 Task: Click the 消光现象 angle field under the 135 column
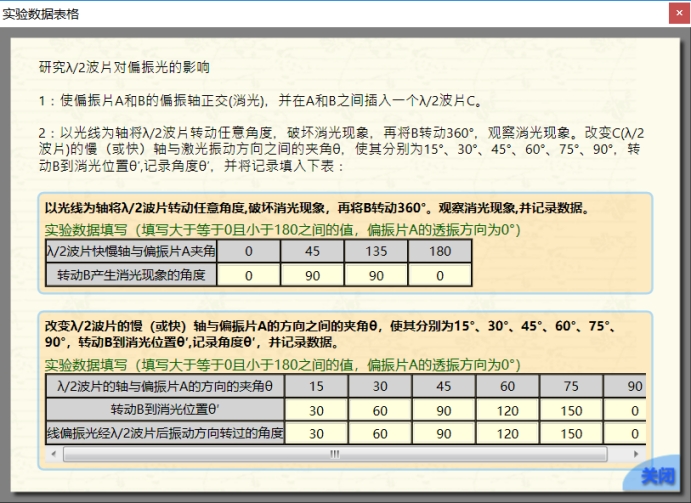376,274
